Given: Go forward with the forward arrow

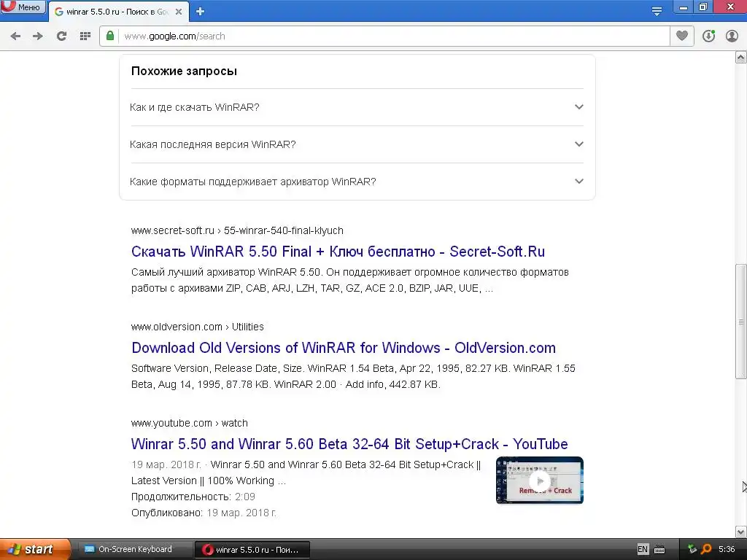Looking at the screenshot, I should click(38, 36).
